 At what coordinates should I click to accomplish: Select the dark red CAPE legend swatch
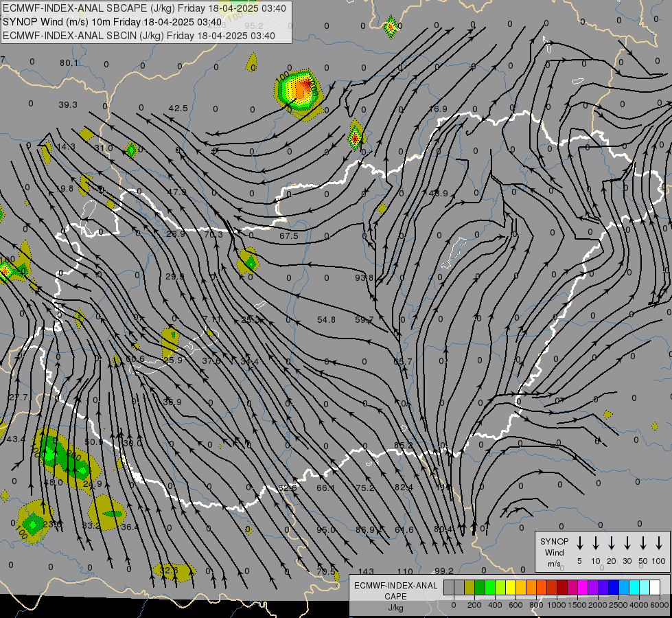point(562,588)
